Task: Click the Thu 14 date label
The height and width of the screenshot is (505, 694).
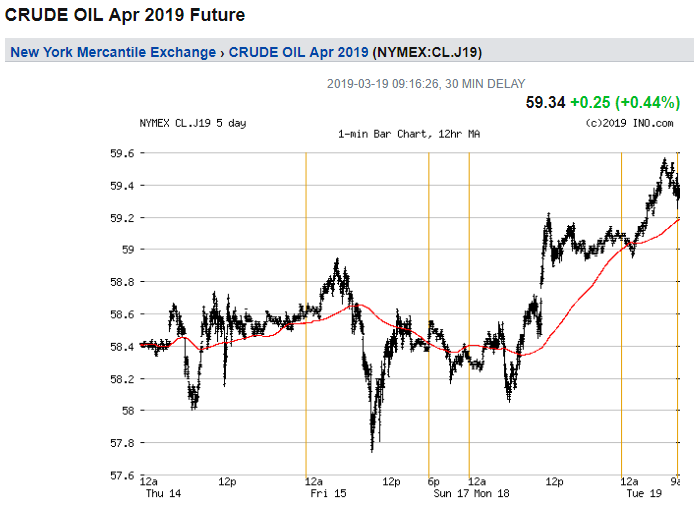Action: [157, 494]
